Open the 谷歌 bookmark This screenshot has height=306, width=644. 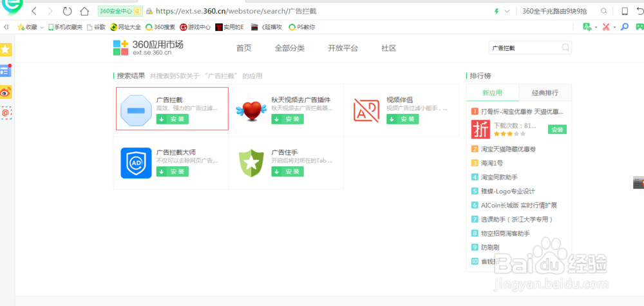96,27
